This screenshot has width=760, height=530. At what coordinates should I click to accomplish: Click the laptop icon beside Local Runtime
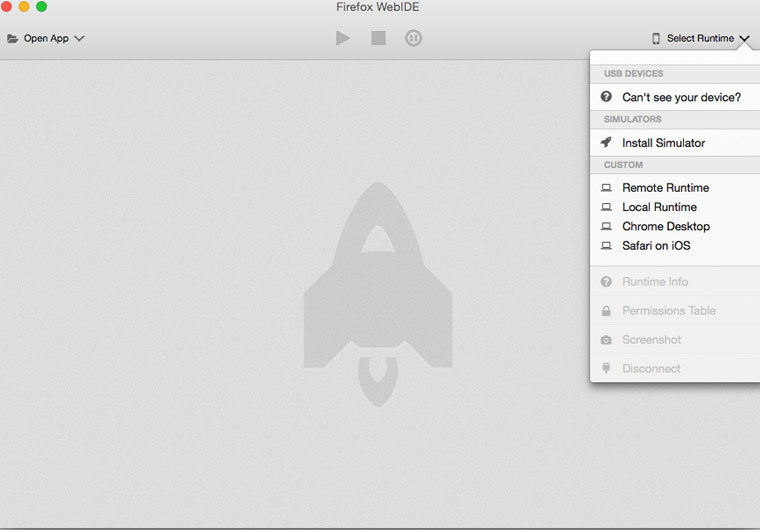pos(606,207)
